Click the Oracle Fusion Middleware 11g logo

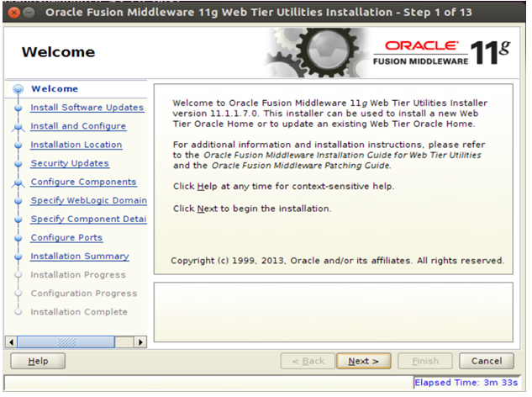(441, 53)
